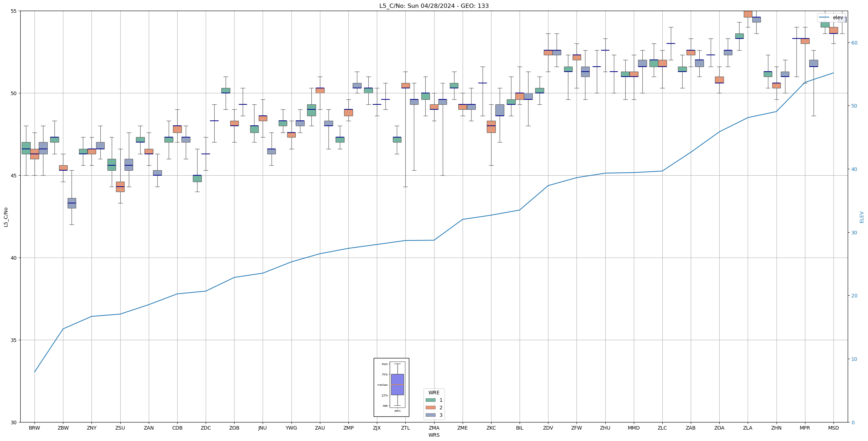Click the green WRE 1 legend swatch
Image resolution: width=868 pixels, height=441 pixels.
tap(430, 400)
